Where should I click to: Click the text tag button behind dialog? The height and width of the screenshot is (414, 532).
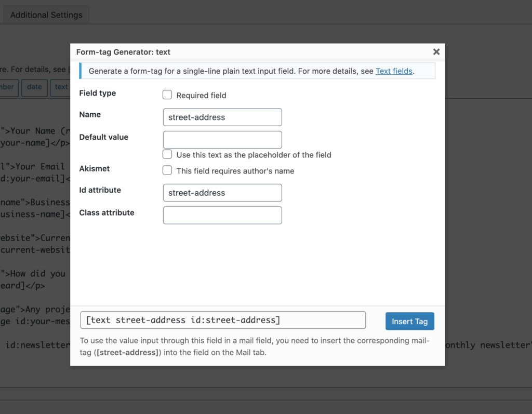(x=61, y=87)
